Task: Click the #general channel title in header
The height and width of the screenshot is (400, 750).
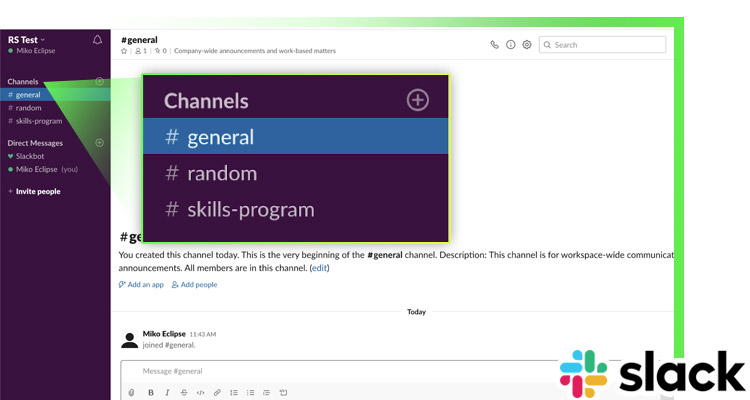Action: tap(139, 40)
